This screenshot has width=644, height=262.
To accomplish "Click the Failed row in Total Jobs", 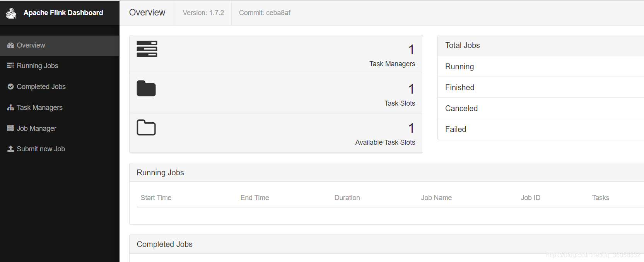I will point(541,129).
